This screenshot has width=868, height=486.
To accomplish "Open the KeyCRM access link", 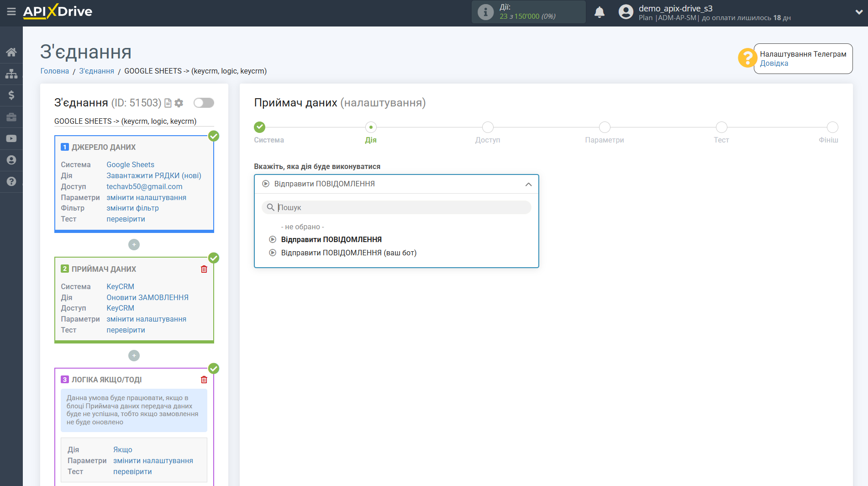I will (x=121, y=308).
